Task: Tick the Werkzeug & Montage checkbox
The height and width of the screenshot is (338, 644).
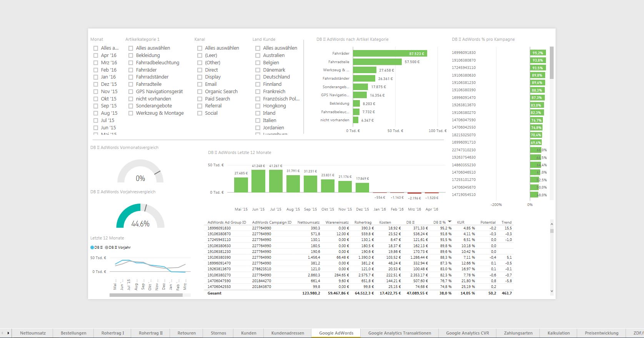Action: 131,113
